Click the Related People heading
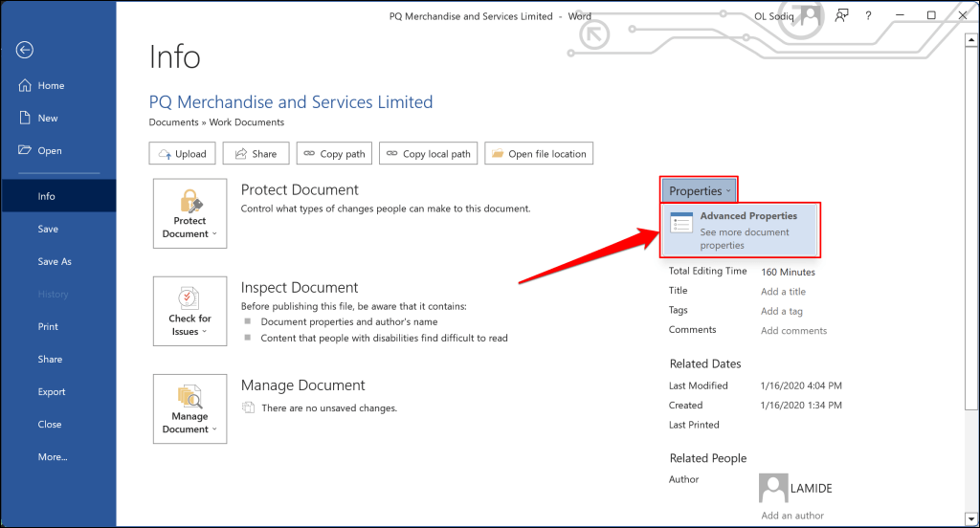The image size is (980, 528). 708,458
